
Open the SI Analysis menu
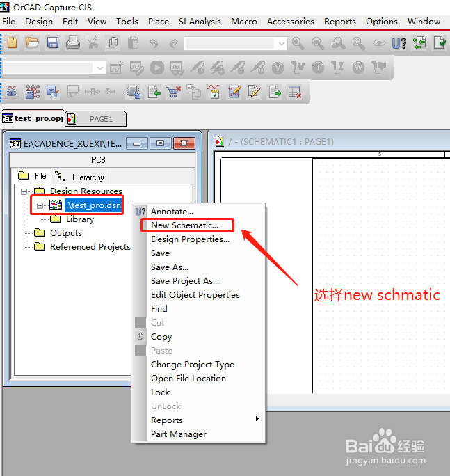tap(200, 22)
